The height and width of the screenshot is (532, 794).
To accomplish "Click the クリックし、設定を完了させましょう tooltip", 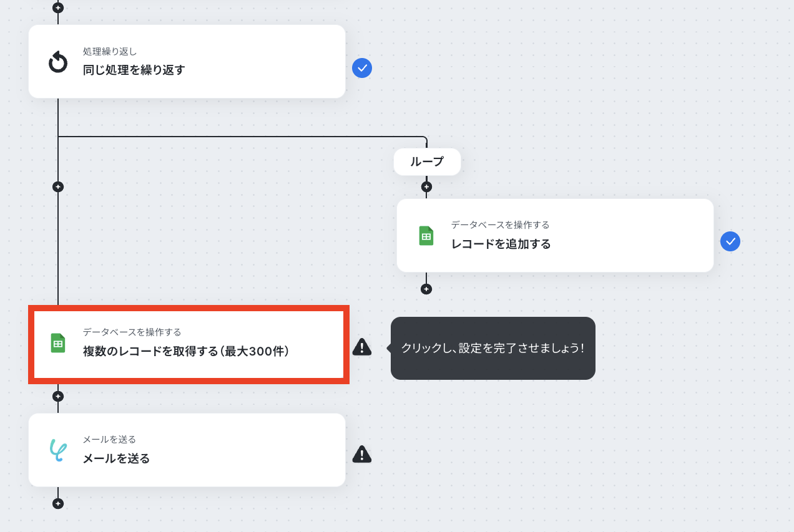I will (493, 348).
